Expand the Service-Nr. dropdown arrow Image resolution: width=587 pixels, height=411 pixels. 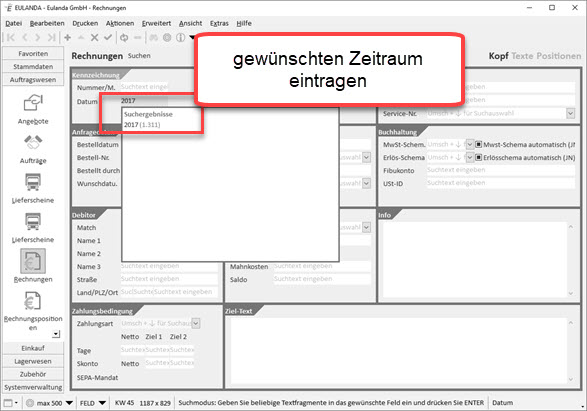[x=570, y=113]
